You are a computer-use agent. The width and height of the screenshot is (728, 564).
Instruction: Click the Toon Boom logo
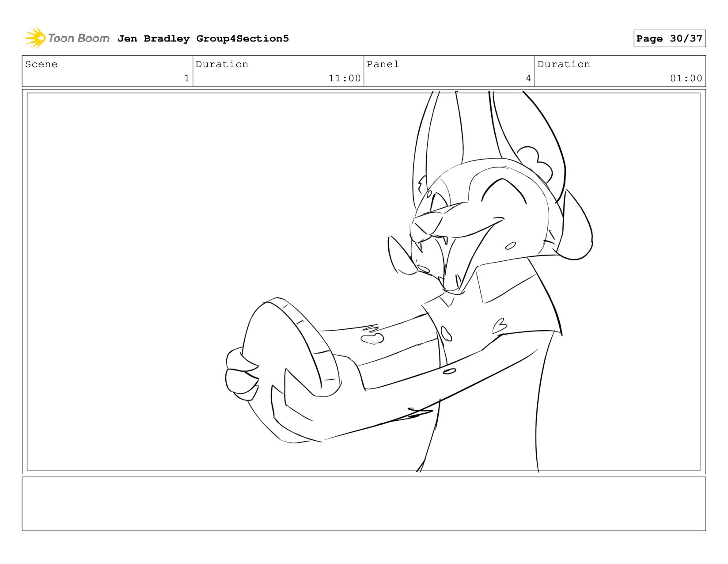67,38
